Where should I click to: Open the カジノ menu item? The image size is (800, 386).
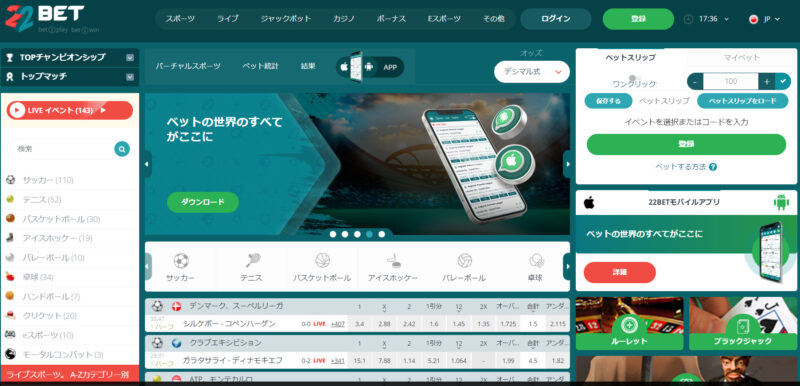click(x=344, y=19)
